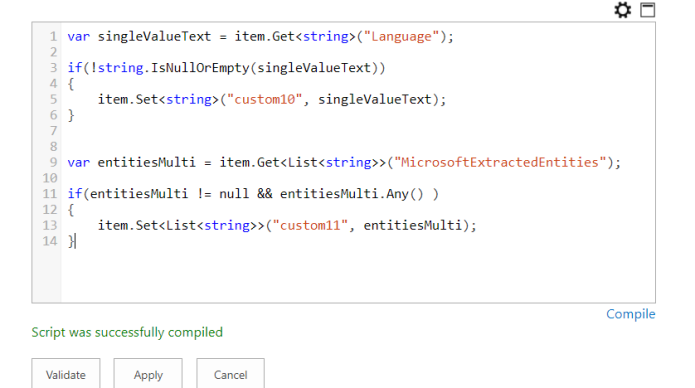The height and width of the screenshot is (388, 695).
Task: Click on "custom11" string literal
Action: [310, 225]
